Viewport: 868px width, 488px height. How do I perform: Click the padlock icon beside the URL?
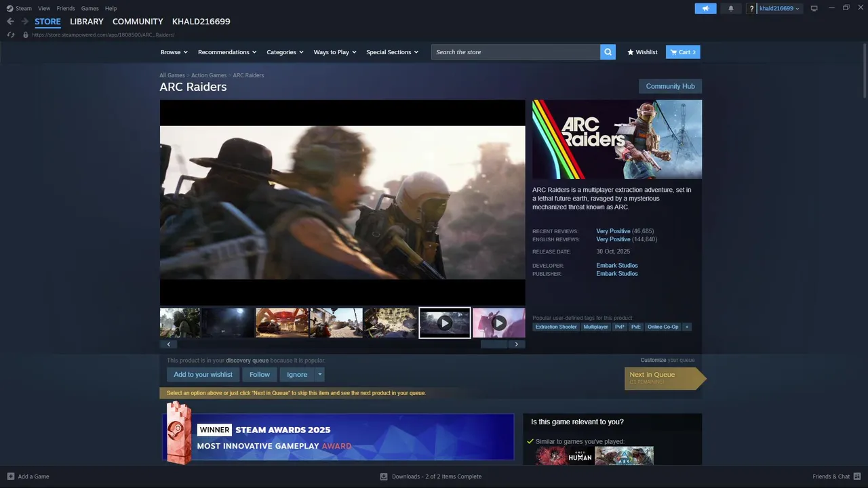coord(26,35)
